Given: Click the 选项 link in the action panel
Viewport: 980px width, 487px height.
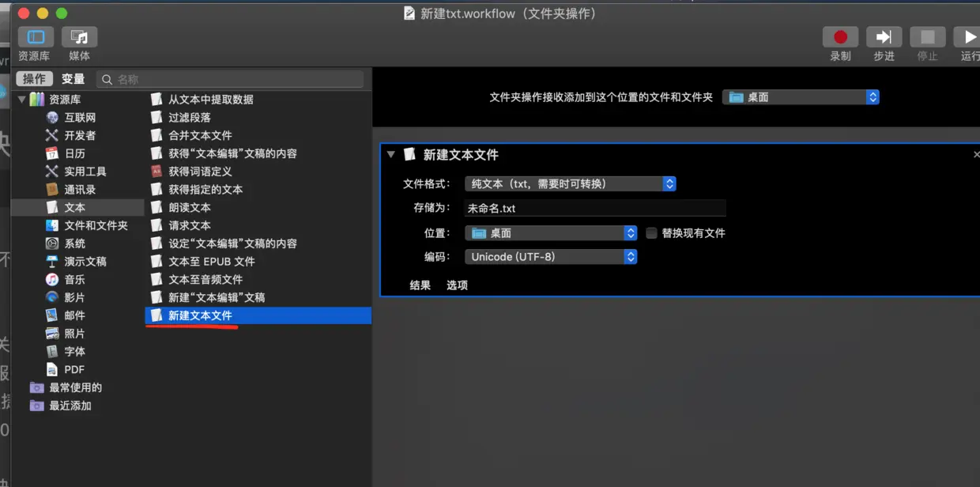Looking at the screenshot, I should (x=456, y=285).
